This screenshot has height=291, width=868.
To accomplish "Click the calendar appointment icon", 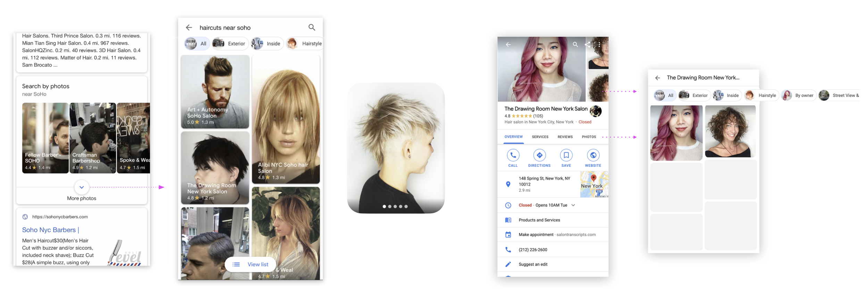I will (508, 235).
